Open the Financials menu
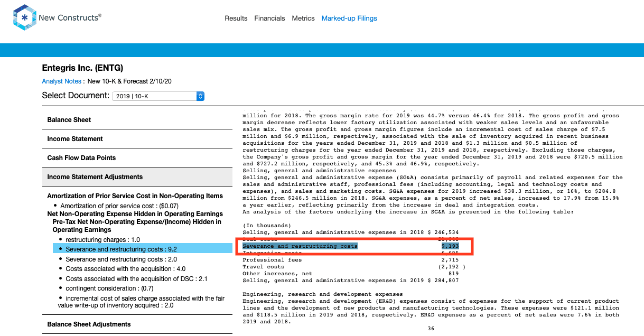 tap(269, 18)
